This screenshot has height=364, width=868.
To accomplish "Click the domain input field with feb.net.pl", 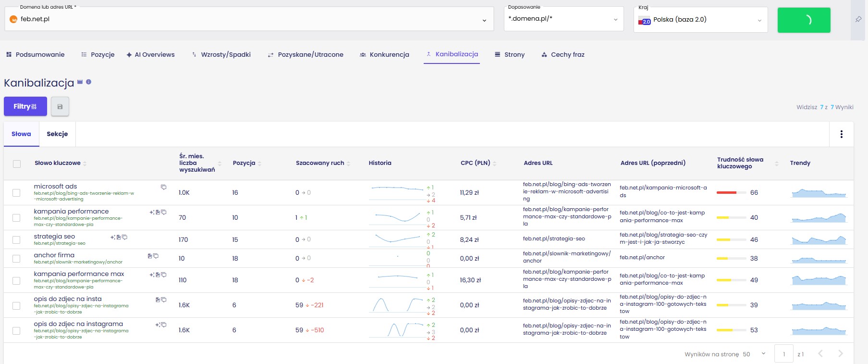I will pyautogui.click(x=249, y=19).
